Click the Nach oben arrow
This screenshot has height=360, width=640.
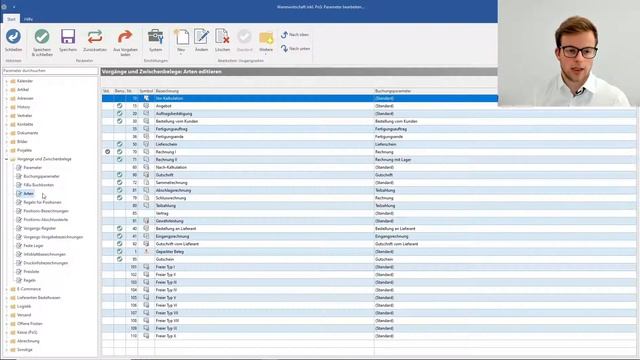click(x=284, y=35)
